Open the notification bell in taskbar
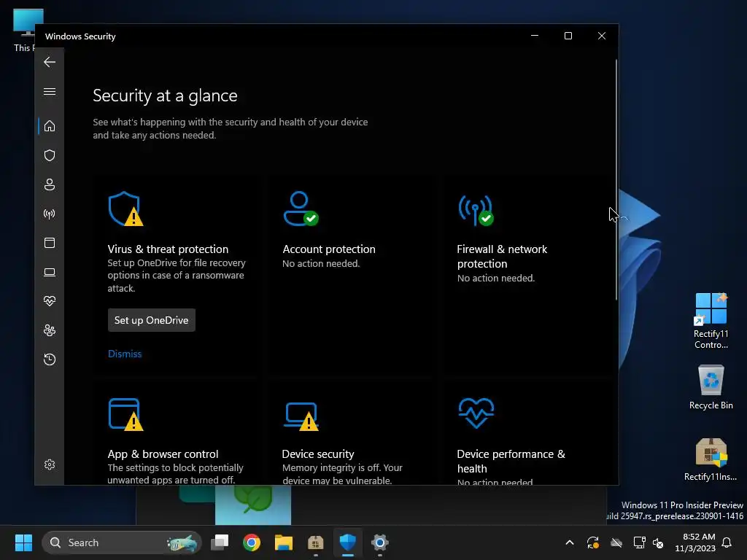 click(727, 542)
